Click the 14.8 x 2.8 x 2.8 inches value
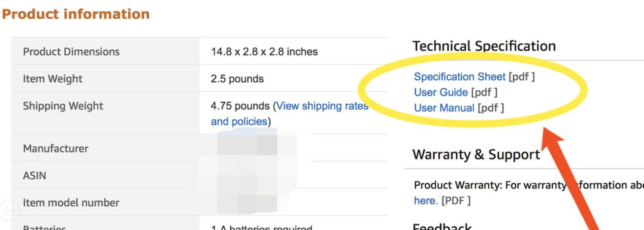The image size is (644, 230). tap(264, 52)
